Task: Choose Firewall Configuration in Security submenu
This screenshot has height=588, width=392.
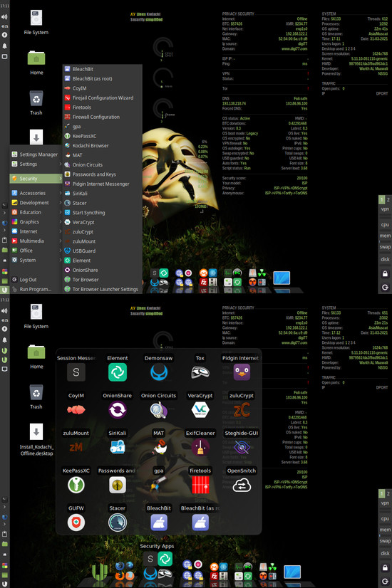Action: pos(102,117)
